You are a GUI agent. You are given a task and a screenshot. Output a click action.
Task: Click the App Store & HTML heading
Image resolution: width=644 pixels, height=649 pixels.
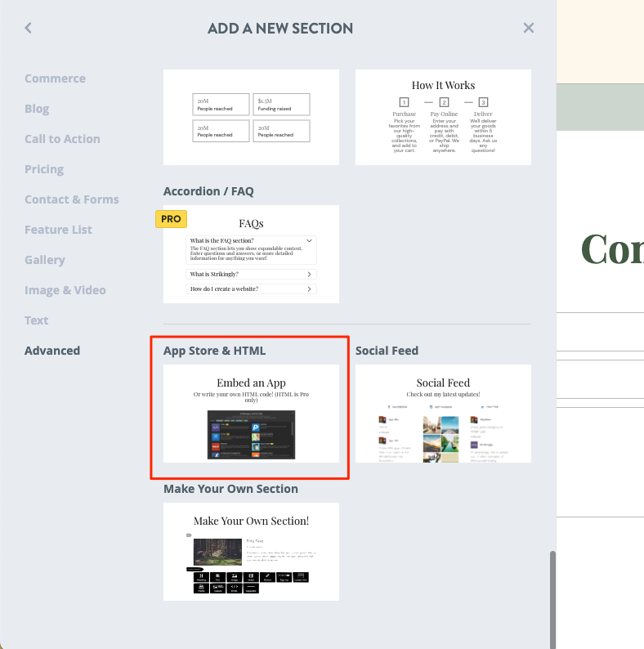pos(214,351)
